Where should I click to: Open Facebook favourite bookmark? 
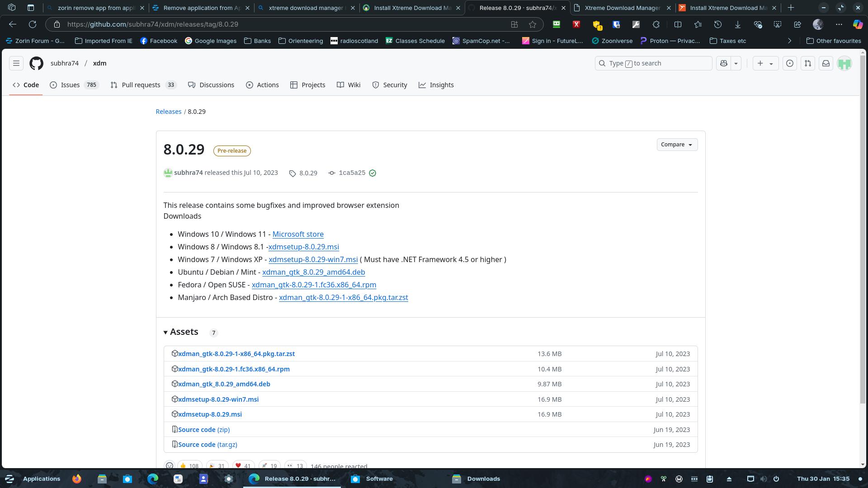point(158,41)
